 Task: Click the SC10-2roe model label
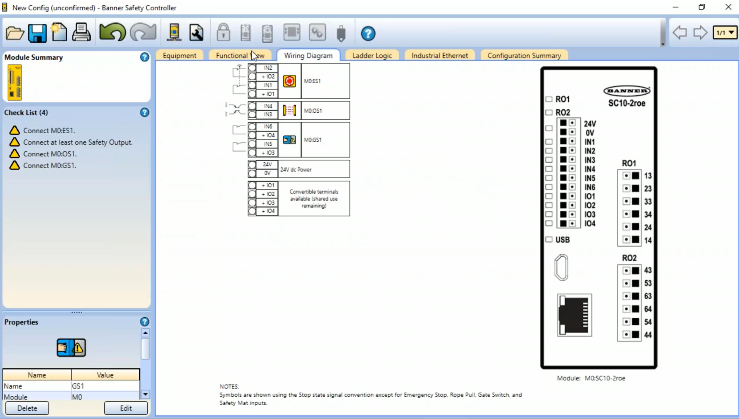[x=626, y=103]
